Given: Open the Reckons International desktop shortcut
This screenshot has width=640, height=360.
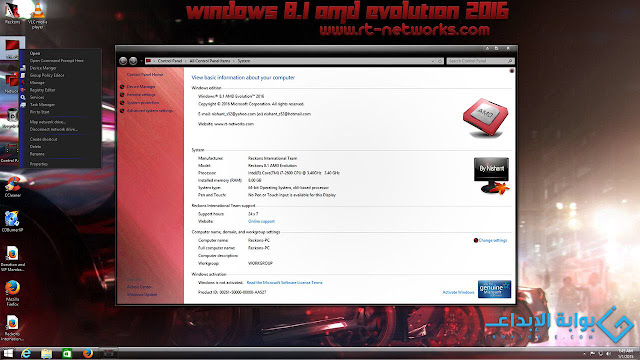Looking at the screenshot, I should (x=13, y=328).
